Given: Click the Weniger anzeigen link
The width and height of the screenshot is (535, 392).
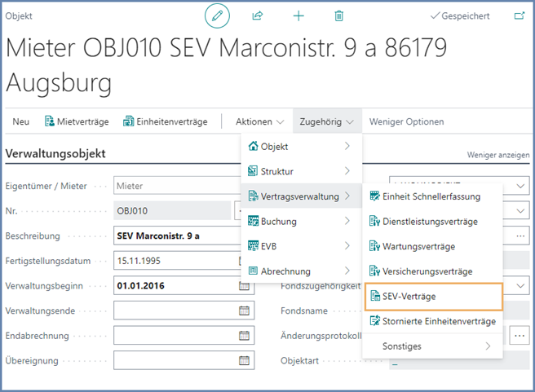Looking at the screenshot, I should tap(497, 154).
